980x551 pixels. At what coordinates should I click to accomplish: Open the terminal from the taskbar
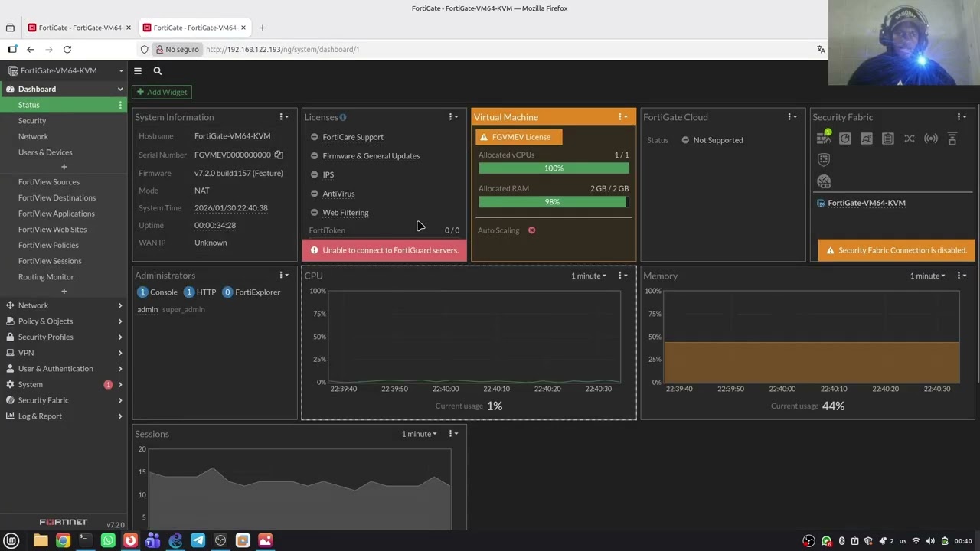click(x=85, y=540)
